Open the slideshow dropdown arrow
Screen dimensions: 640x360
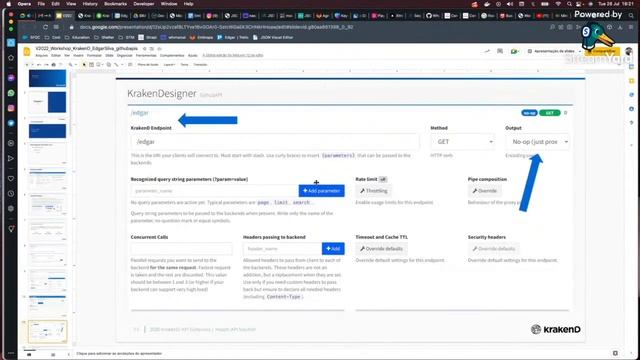[580, 51]
